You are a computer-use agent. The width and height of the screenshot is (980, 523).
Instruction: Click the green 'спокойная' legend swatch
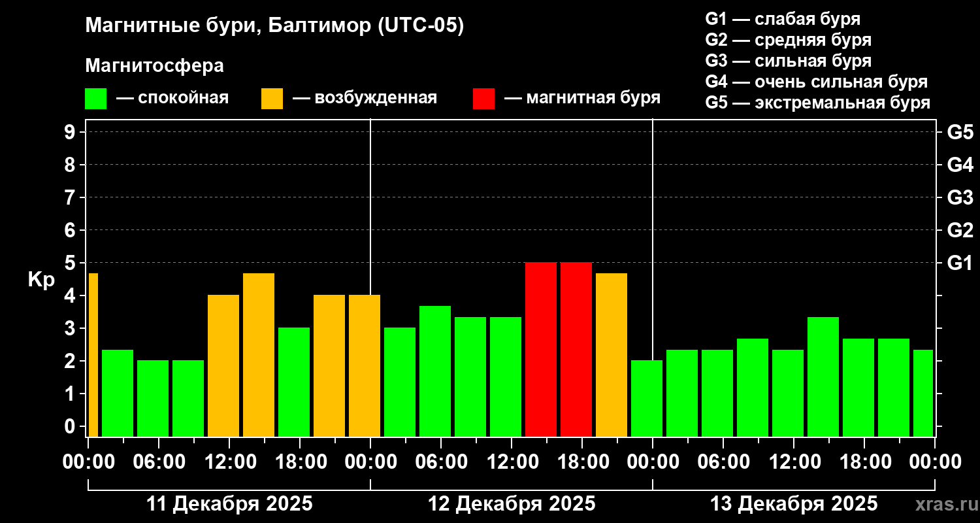95,99
